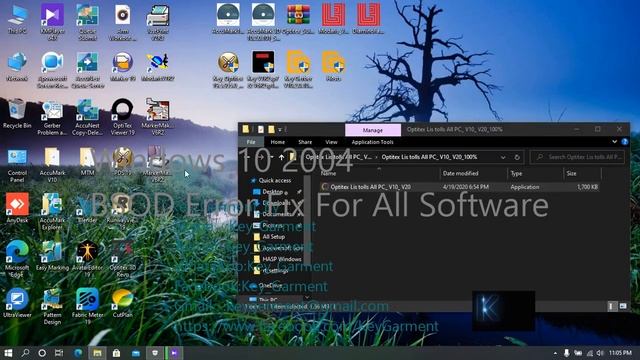640x360 pixels.
Task: Open Task View on the taskbar
Action: tap(59, 353)
